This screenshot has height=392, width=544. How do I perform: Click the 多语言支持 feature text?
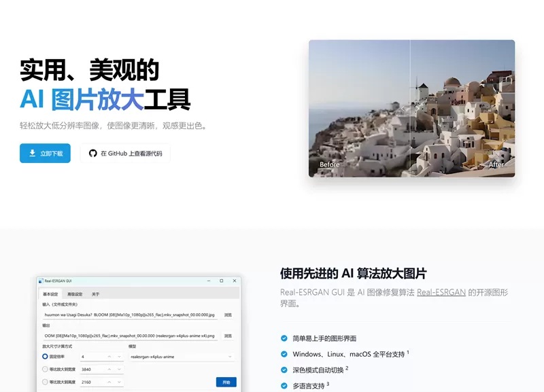click(309, 386)
